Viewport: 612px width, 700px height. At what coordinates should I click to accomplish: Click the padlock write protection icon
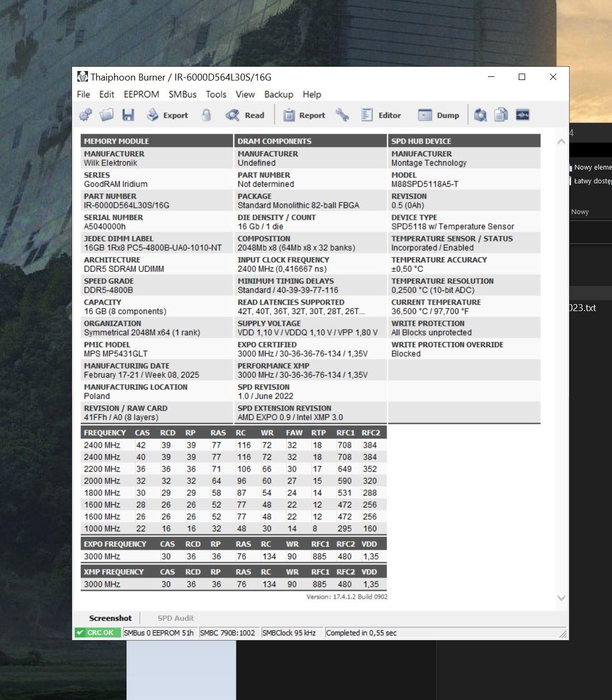click(206, 115)
